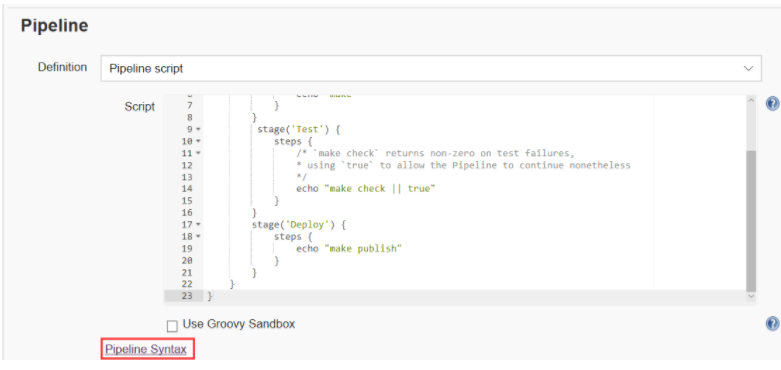Click the Definition label
This screenshot has height=370, width=781.
tap(62, 67)
